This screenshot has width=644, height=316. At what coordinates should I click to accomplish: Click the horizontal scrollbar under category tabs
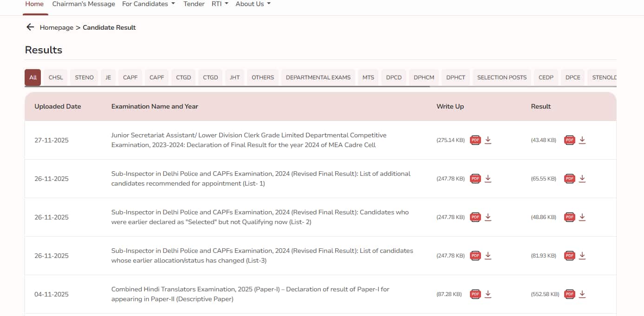click(228, 86)
